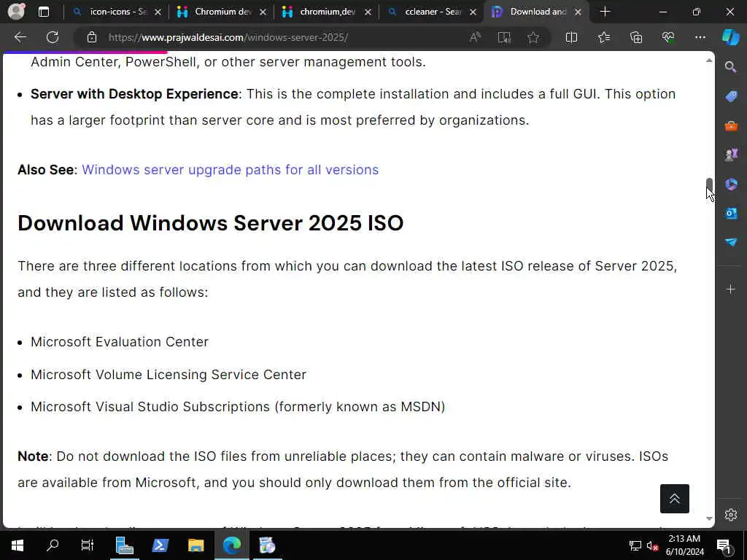
Task: Open Settings and more menu
Action: [x=700, y=37]
